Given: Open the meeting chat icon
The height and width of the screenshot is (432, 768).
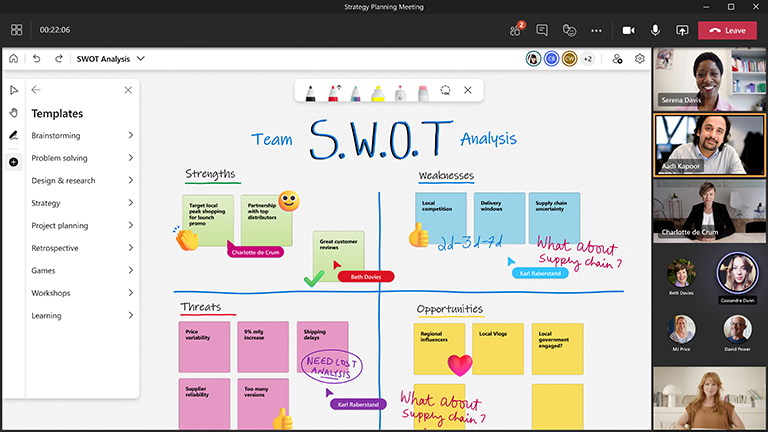Looking at the screenshot, I should pos(542,30).
